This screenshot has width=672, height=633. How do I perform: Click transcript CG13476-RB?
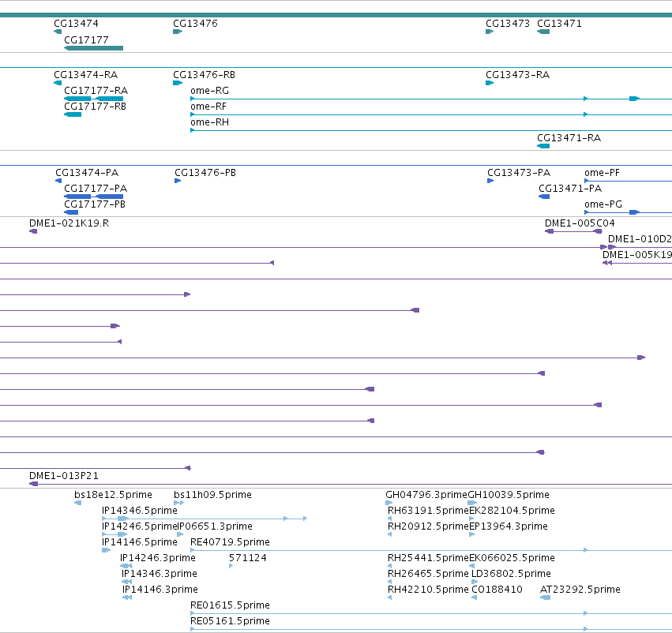pyautogui.click(x=204, y=75)
